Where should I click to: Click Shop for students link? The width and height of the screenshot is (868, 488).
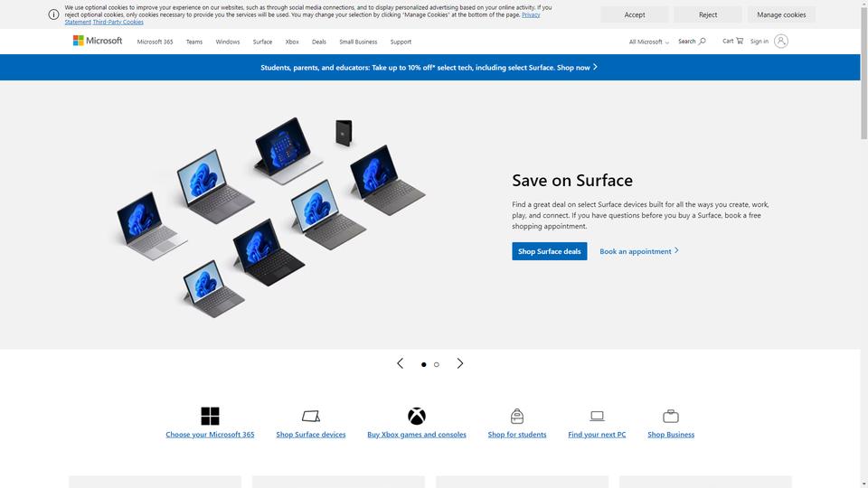[517, 435]
